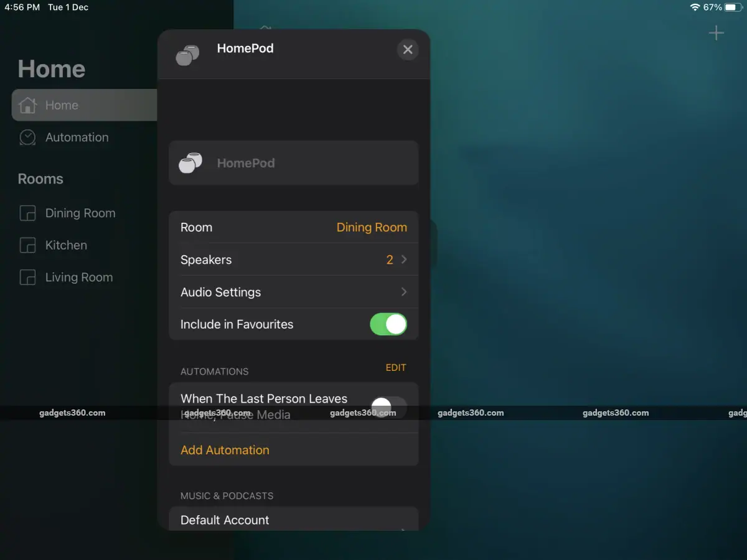Screen dimensions: 747x560
Task: Tap the Living Room room icon
Action: pos(27,278)
